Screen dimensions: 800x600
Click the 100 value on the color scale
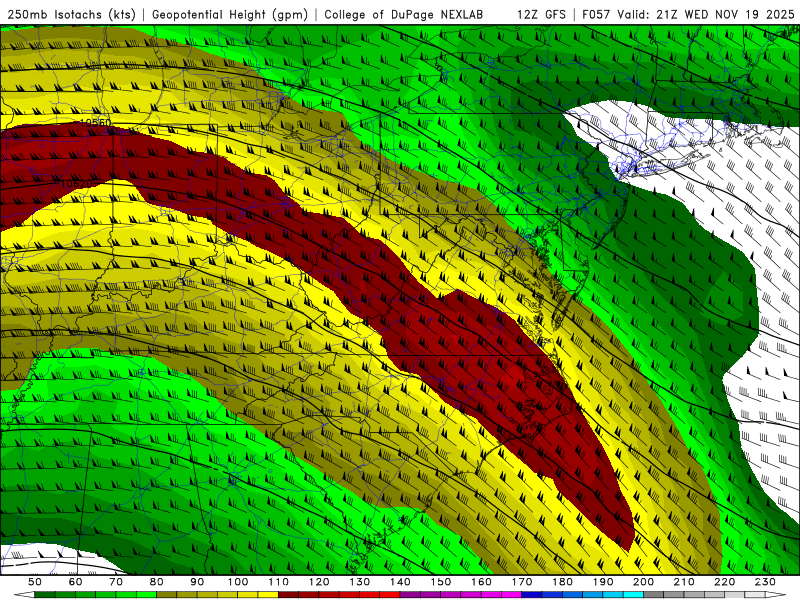pos(238,582)
